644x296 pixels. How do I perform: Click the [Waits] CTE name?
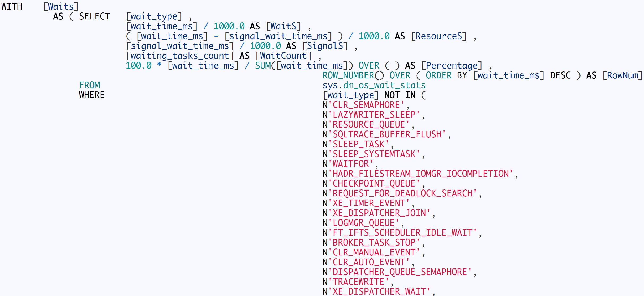click(x=61, y=6)
